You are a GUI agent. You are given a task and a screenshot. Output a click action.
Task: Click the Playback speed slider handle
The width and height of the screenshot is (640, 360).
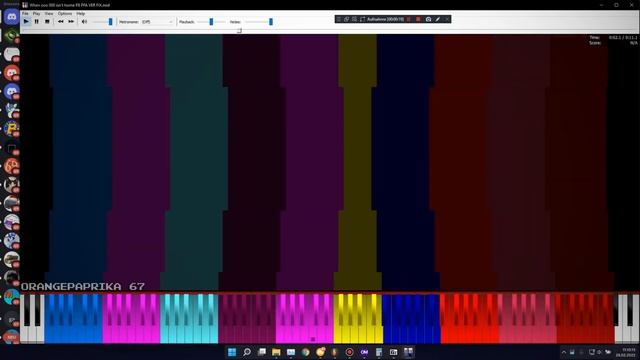(211, 22)
